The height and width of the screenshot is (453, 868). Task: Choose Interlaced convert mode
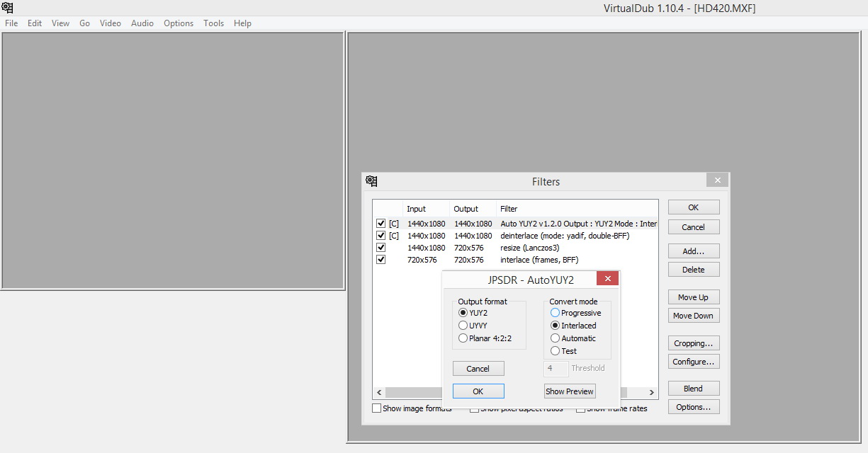click(x=573, y=326)
